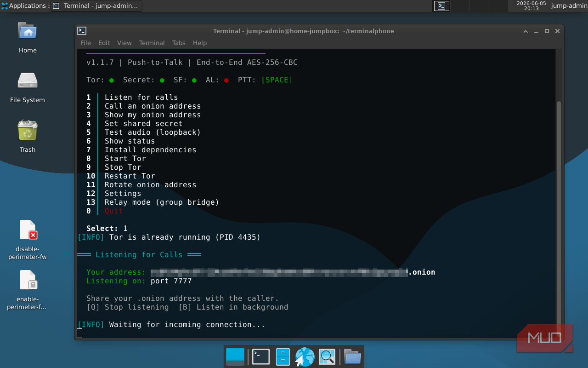Open the Applications menu in top panel
The image size is (588, 368).
[x=25, y=6]
